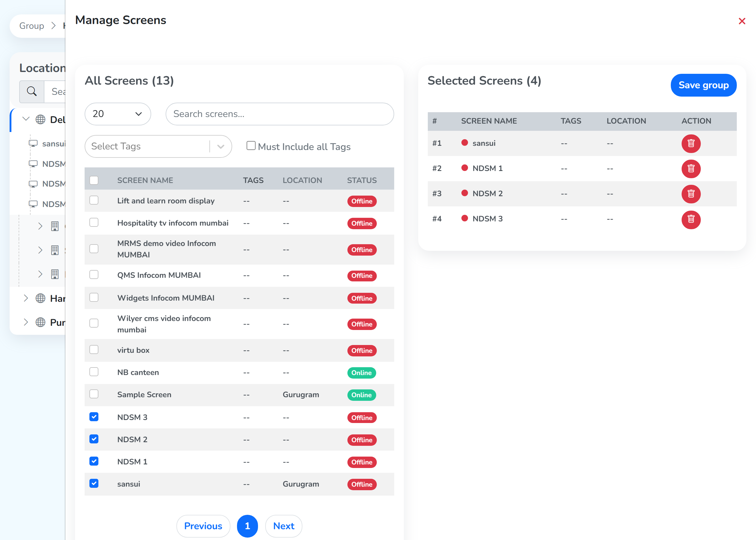This screenshot has width=756, height=540.
Task: Click red status dot beside NDSM 3
Action: point(464,218)
